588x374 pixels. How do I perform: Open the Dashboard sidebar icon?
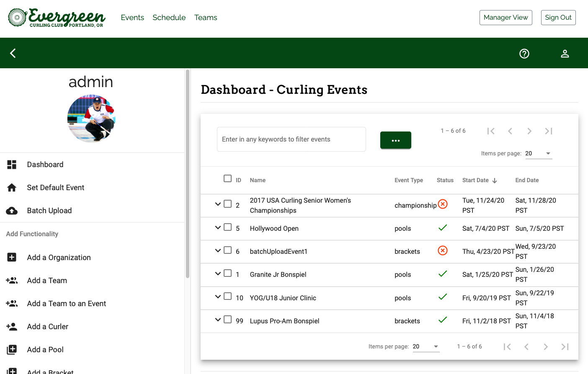[11, 164]
